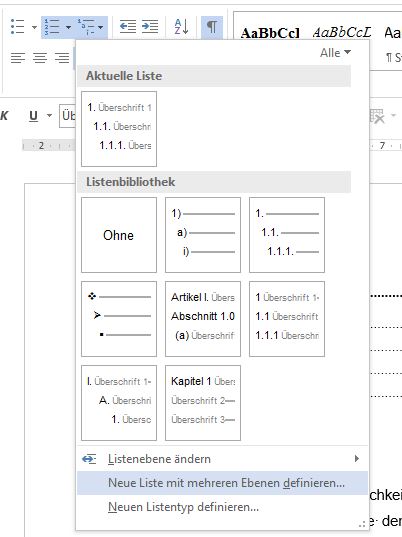Click the multilevel list icon
The image size is (402, 537).
click(x=86, y=27)
